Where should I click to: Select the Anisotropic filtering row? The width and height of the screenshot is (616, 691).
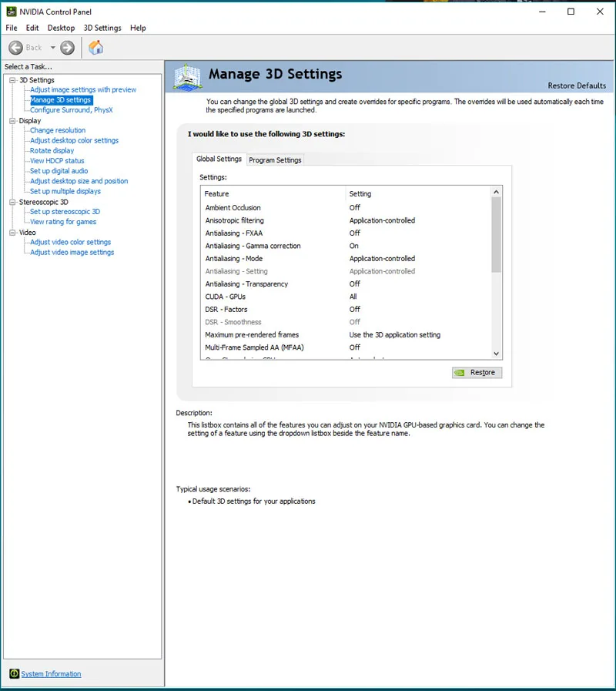[x=346, y=220]
